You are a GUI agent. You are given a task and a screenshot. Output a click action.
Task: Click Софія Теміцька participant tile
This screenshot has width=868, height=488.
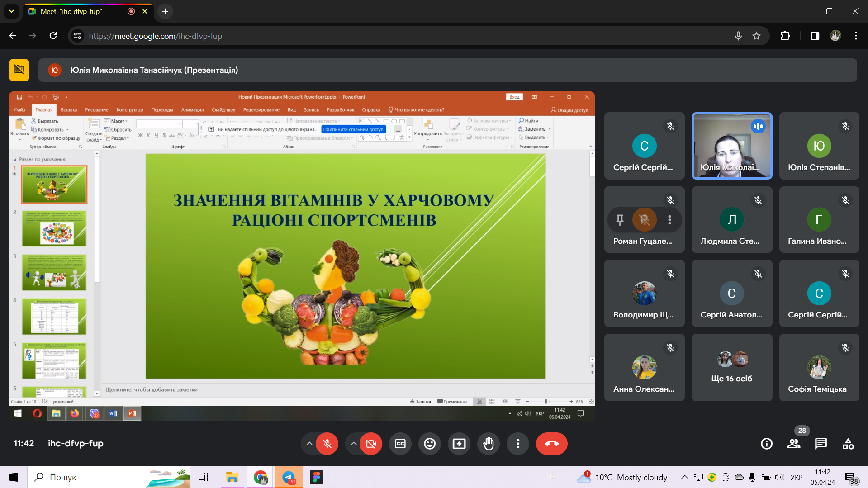click(819, 367)
